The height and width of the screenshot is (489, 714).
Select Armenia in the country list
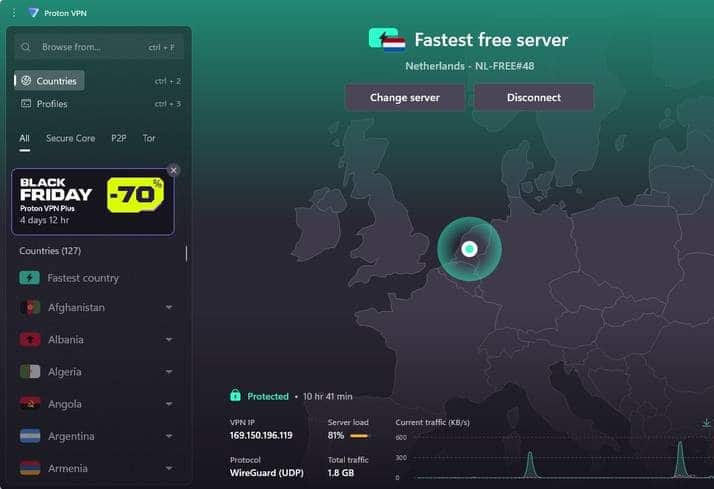click(x=67, y=468)
